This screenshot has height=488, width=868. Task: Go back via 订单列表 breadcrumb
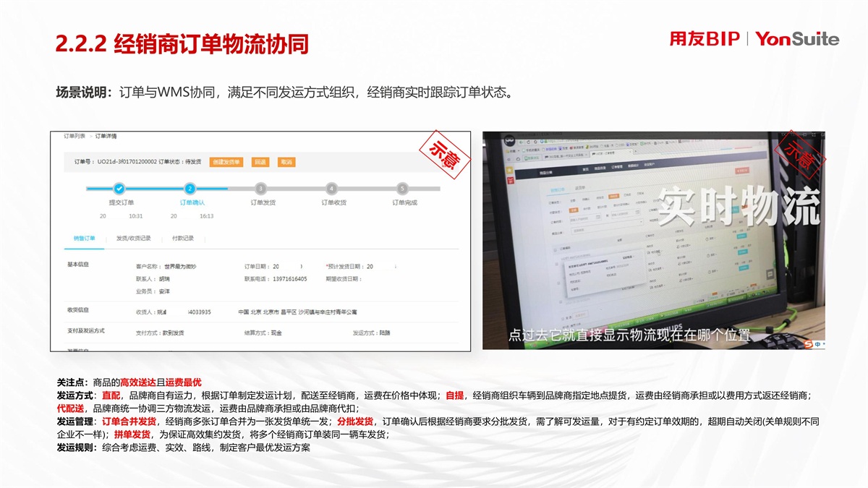click(74, 136)
